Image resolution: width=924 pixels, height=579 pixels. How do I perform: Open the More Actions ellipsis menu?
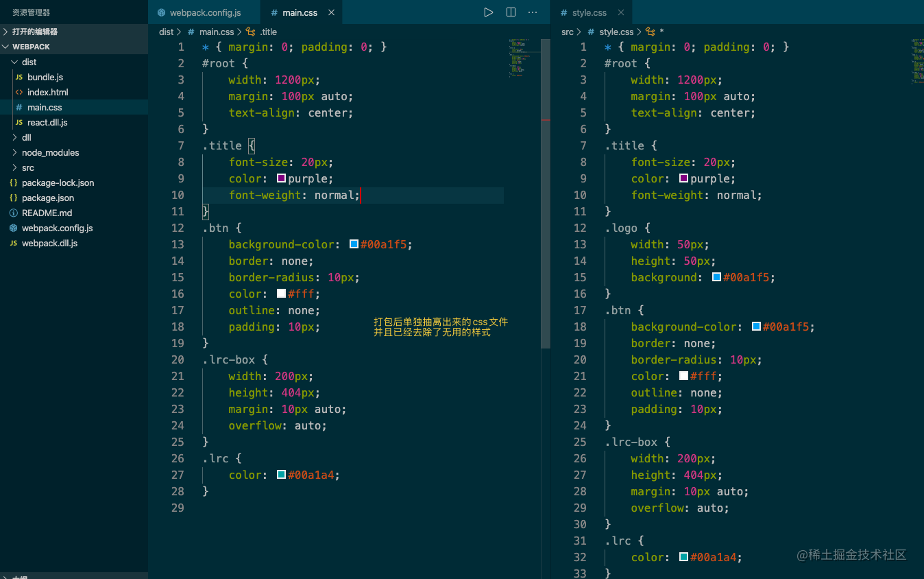(533, 12)
